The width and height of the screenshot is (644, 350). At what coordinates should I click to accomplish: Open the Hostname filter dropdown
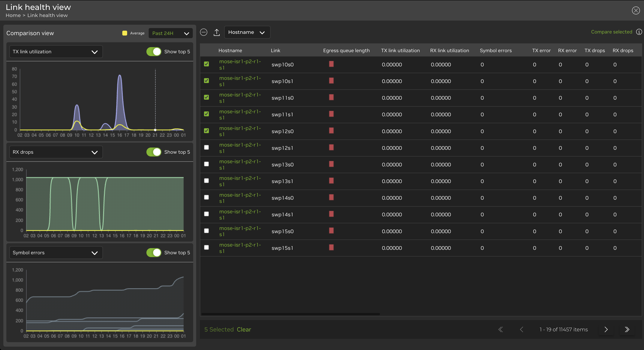[x=247, y=32]
